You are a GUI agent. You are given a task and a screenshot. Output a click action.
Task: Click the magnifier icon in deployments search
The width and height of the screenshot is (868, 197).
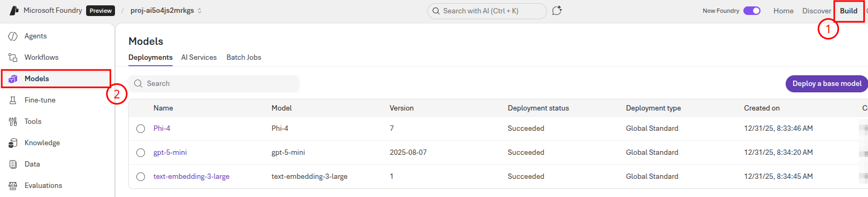coord(138,83)
